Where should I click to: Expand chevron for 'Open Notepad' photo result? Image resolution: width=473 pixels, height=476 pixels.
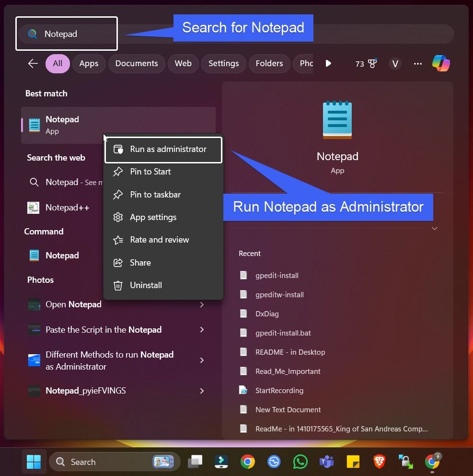pyautogui.click(x=202, y=304)
